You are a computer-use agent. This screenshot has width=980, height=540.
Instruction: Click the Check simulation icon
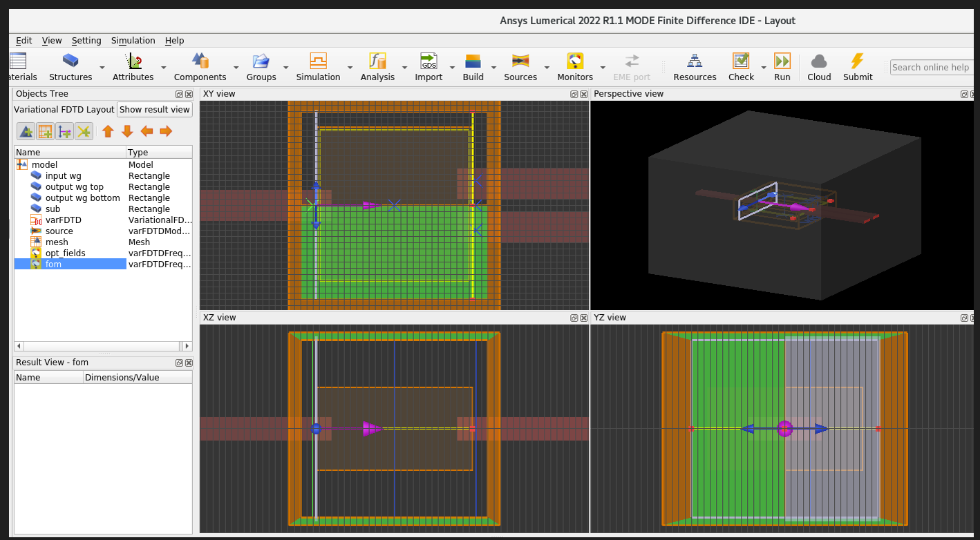(741, 61)
